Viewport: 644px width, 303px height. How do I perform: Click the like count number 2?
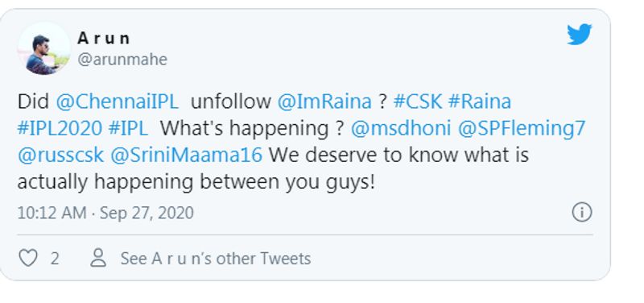click(55, 259)
